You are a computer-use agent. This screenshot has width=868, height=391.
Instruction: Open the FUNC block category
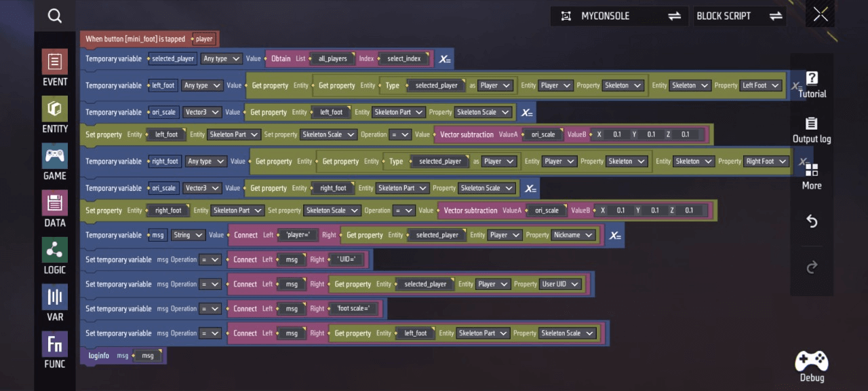55,350
